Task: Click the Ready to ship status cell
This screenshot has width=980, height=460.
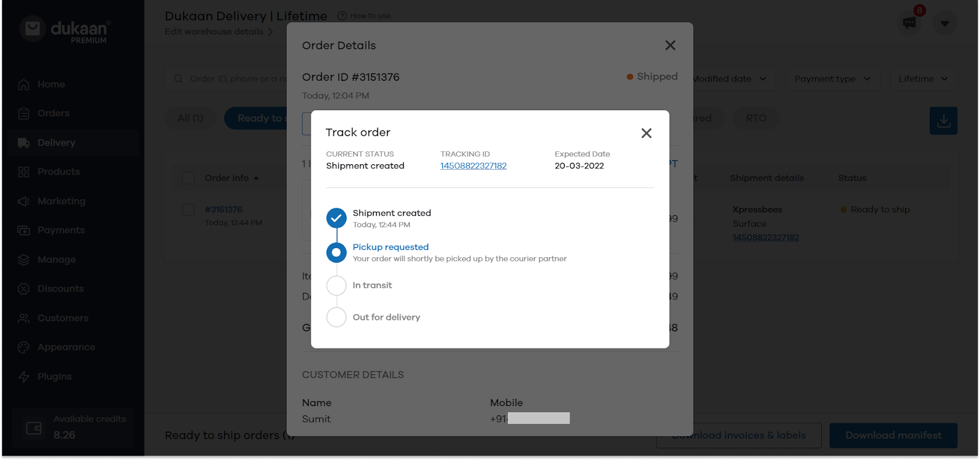Action: point(875,209)
